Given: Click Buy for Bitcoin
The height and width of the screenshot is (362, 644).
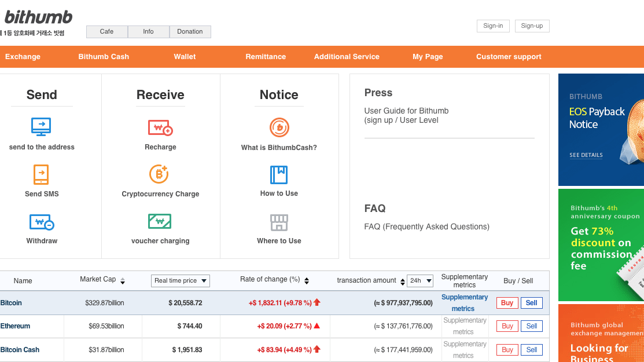Looking at the screenshot, I should tap(507, 303).
